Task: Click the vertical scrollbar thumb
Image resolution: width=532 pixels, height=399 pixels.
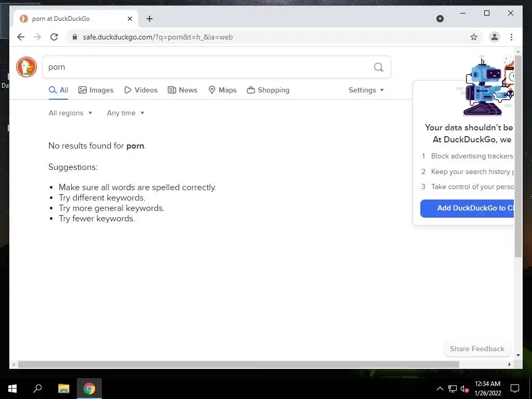Action: (x=518, y=156)
